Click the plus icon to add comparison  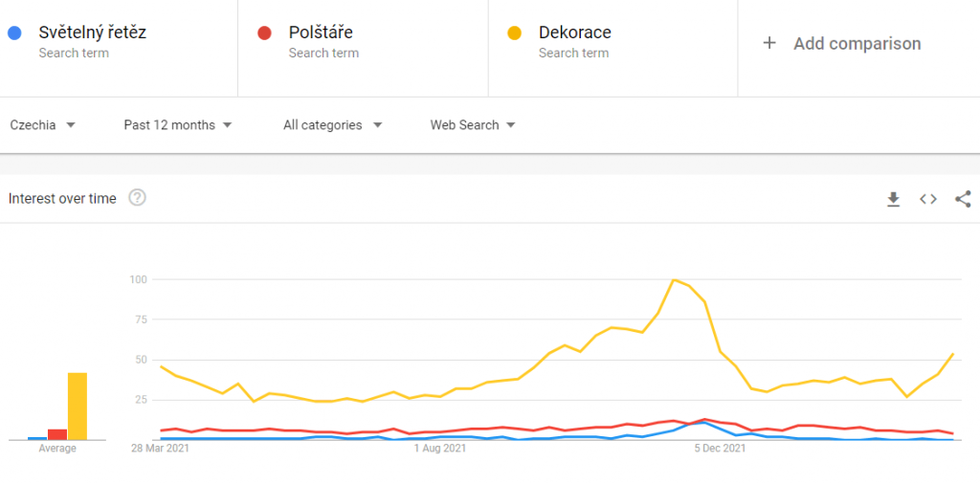click(768, 43)
